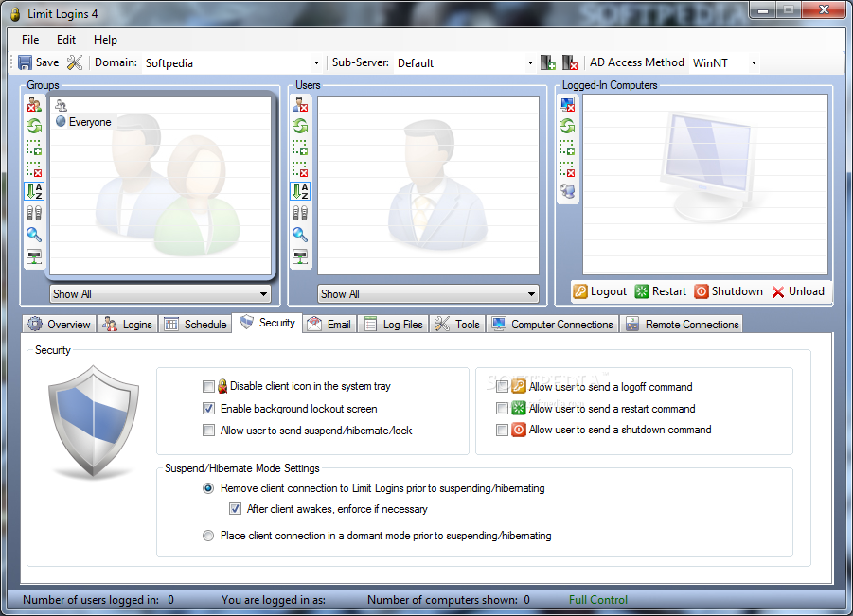This screenshot has height=616, width=853.
Task: Click binoculars find icon in Groups panel
Action: 34,213
